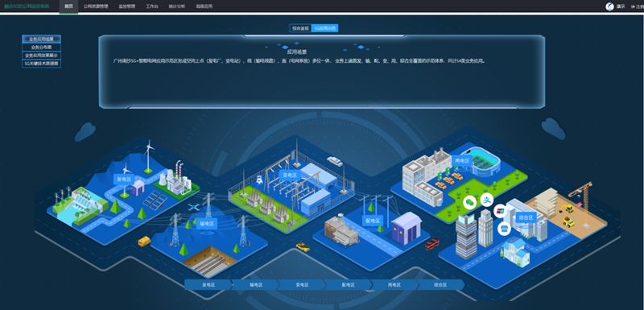
Task: Open the 工作台 menu item
Action: [x=152, y=6]
